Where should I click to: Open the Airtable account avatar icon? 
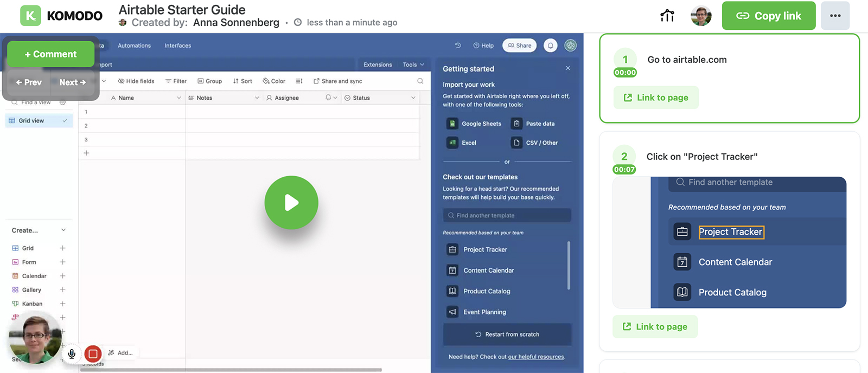click(570, 46)
